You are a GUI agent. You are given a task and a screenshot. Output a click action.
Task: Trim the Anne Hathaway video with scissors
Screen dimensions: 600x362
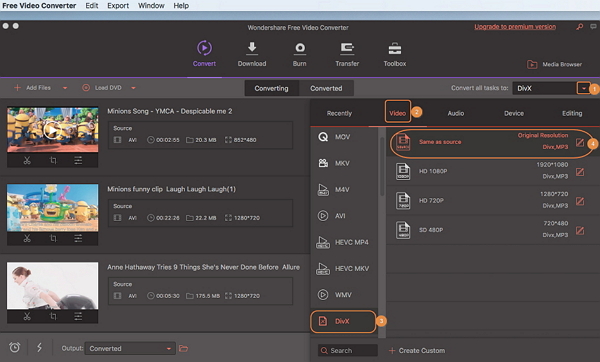point(27,316)
